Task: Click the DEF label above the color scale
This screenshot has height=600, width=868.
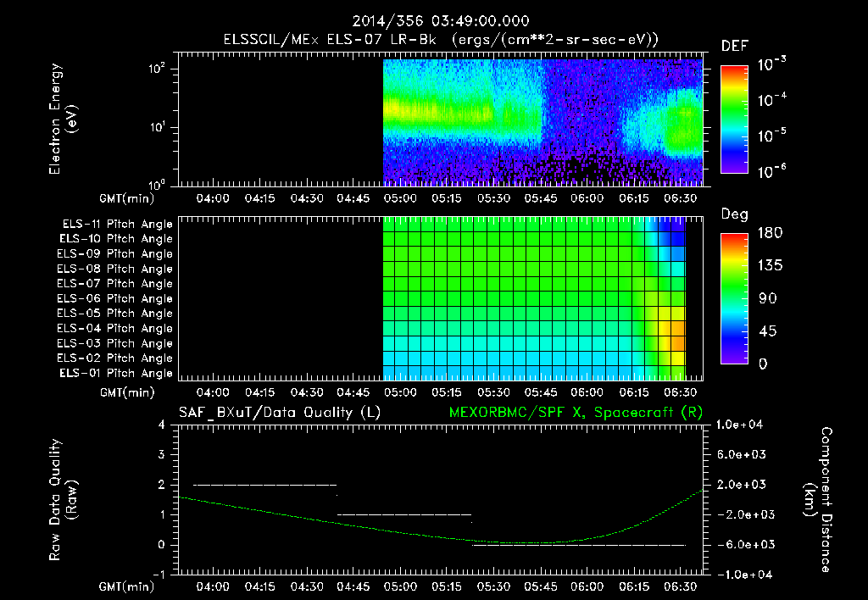Action: pos(735,47)
